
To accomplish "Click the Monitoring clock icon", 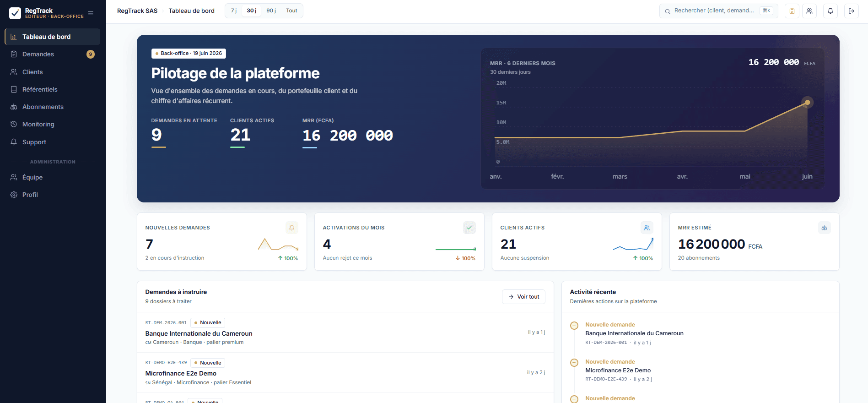I will [x=14, y=124].
